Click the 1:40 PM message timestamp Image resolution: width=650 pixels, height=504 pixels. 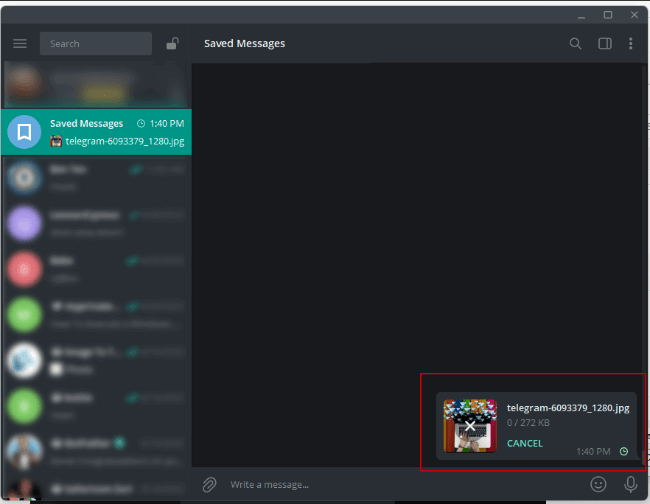pos(593,451)
